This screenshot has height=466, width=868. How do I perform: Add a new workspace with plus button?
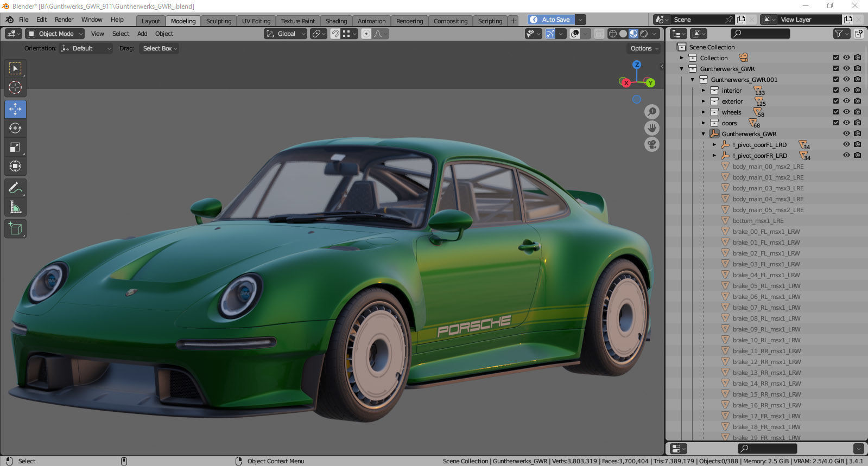click(x=513, y=21)
